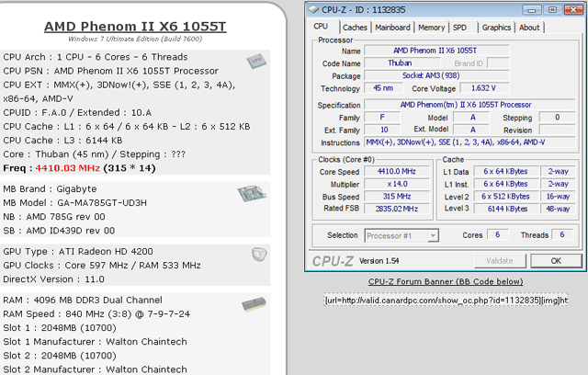The height and width of the screenshot is (375, 588).
Task: Click the Specification field value
Action: [469, 105]
